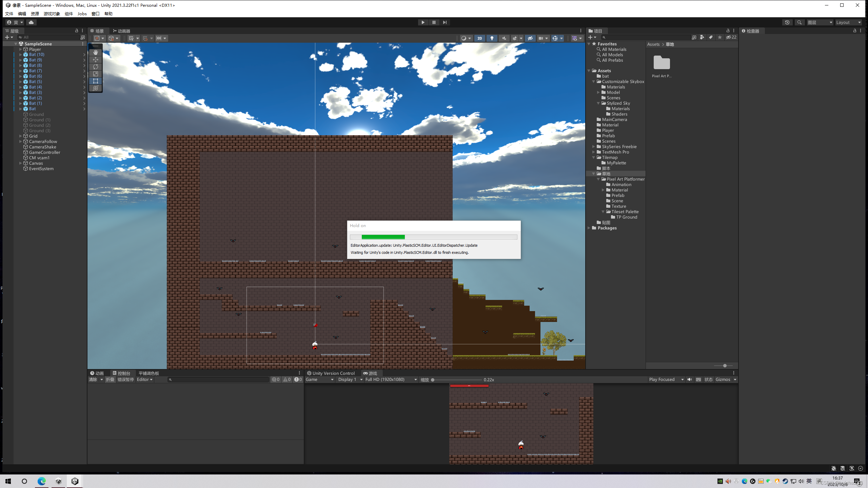The height and width of the screenshot is (488, 868).
Task: Toggle tool handle rotation (global/local) button
Action: coord(113,38)
